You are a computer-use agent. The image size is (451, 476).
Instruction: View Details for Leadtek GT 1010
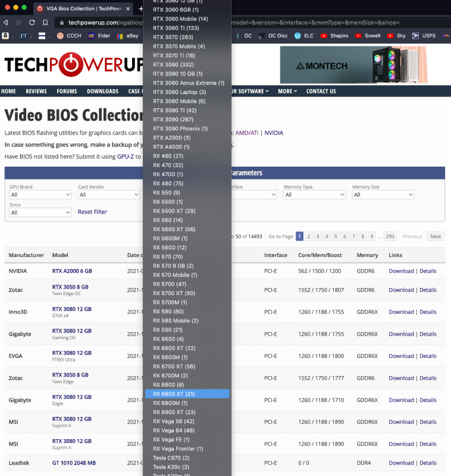tap(428, 463)
